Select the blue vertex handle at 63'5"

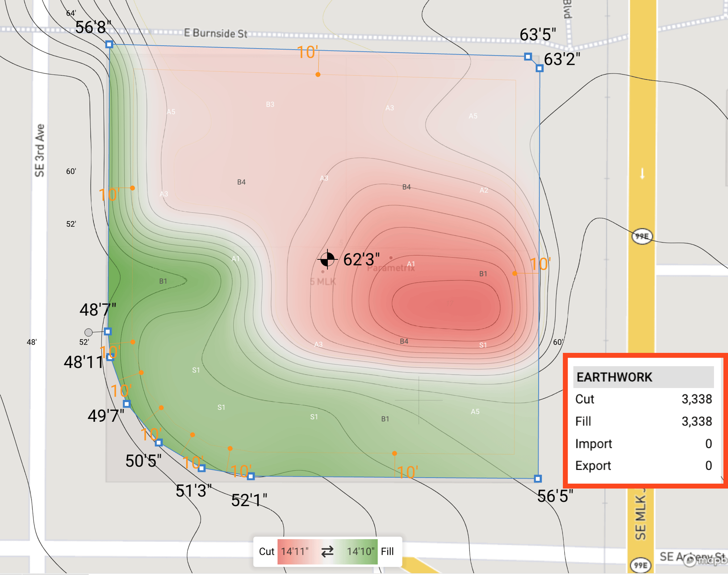coord(528,57)
